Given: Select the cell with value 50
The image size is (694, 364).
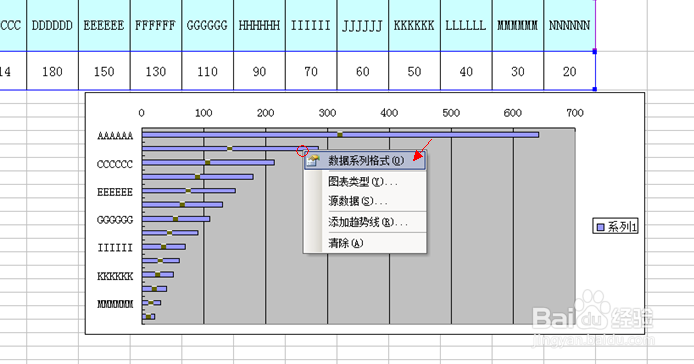Looking at the screenshot, I should 414,71.
